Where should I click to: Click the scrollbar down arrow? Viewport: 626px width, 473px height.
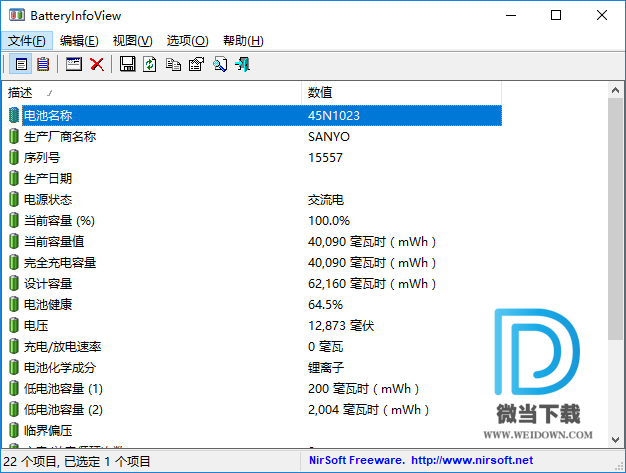coord(615,440)
